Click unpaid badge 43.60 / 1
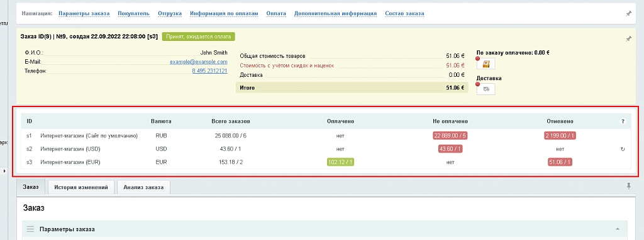This screenshot has height=240, width=644. pos(450,149)
